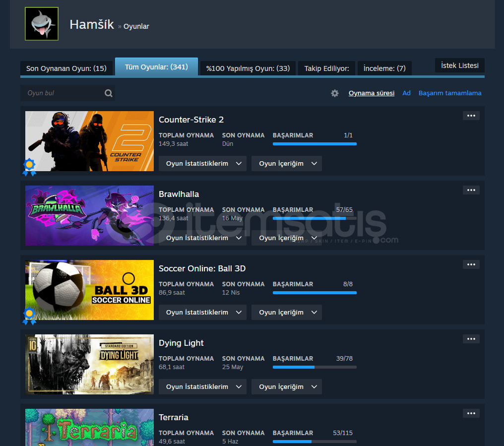Expand Oyun İstatistiklerim for Counter-Strike 2
Image resolution: width=504 pixels, height=446 pixels.
click(x=202, y=163)
